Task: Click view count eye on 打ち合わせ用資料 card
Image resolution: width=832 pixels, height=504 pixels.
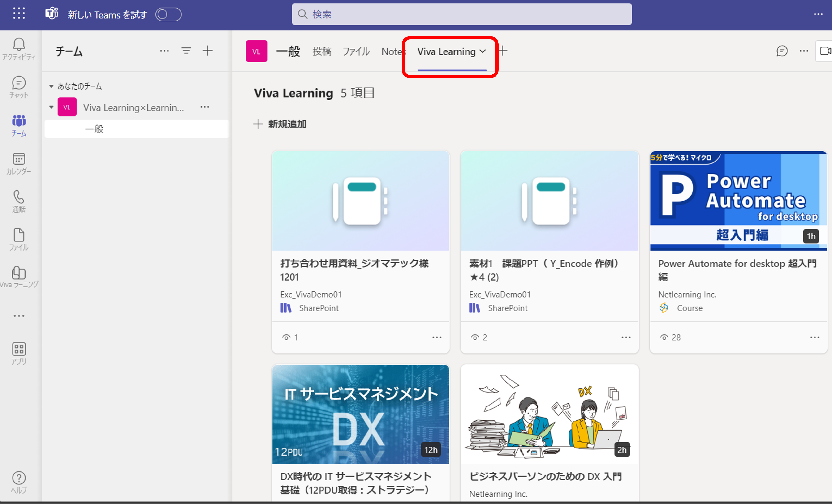Action: pyautogui.click(x=286, y=337)
